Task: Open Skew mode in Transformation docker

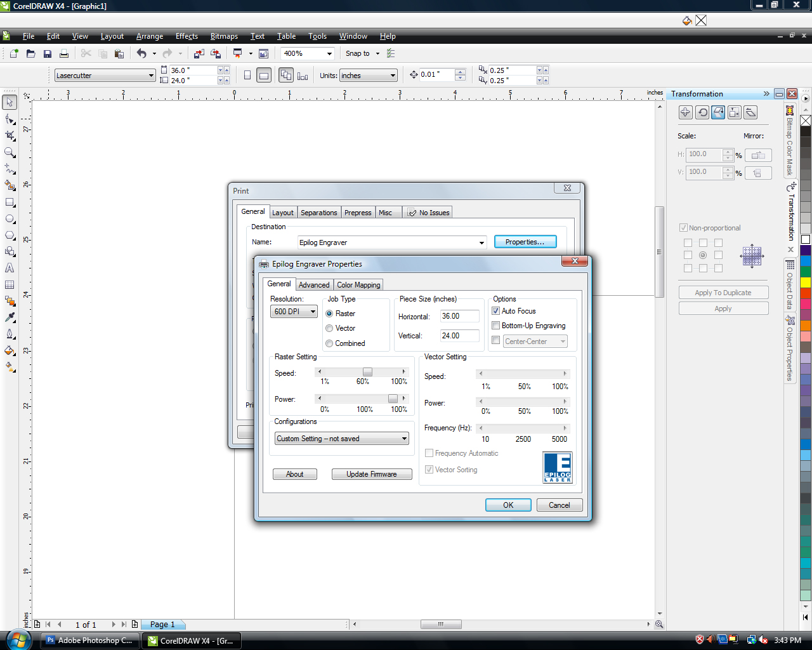Action: 751,112
